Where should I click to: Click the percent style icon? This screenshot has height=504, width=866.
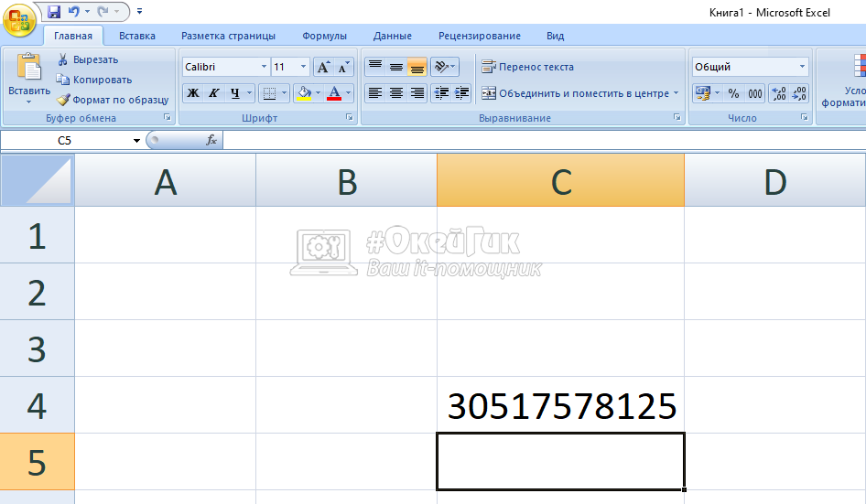coord(733,93)
